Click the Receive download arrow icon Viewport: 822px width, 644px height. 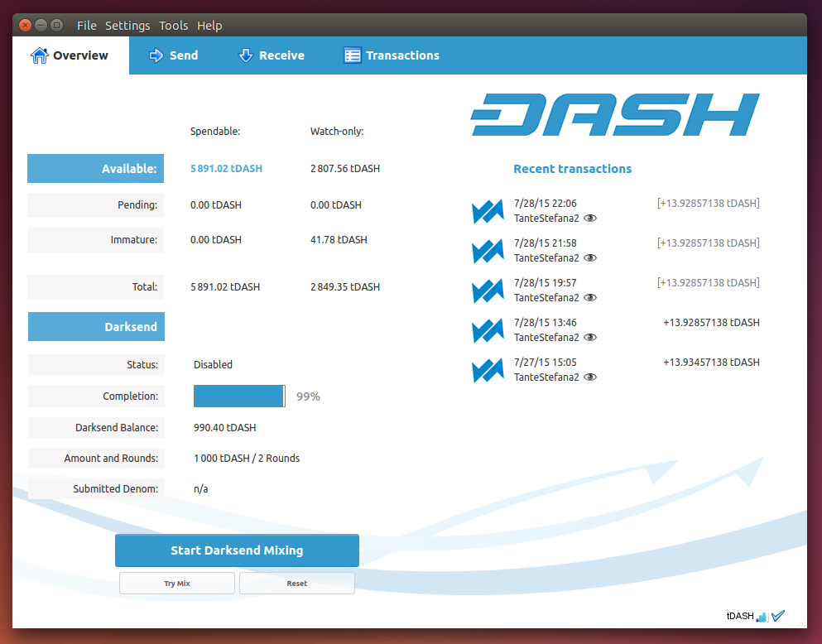tap(245, 55)
